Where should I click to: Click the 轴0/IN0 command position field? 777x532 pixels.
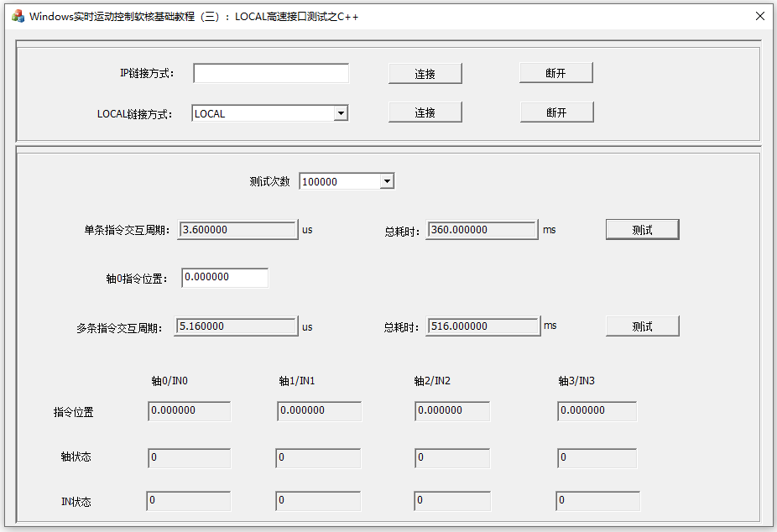189,411
